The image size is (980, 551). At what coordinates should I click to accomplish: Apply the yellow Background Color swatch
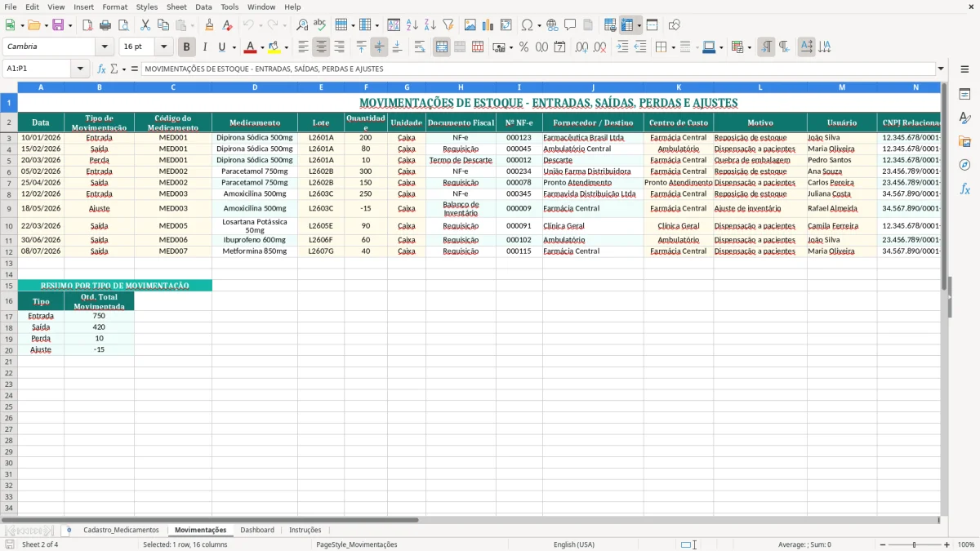[x=274, y=47]
